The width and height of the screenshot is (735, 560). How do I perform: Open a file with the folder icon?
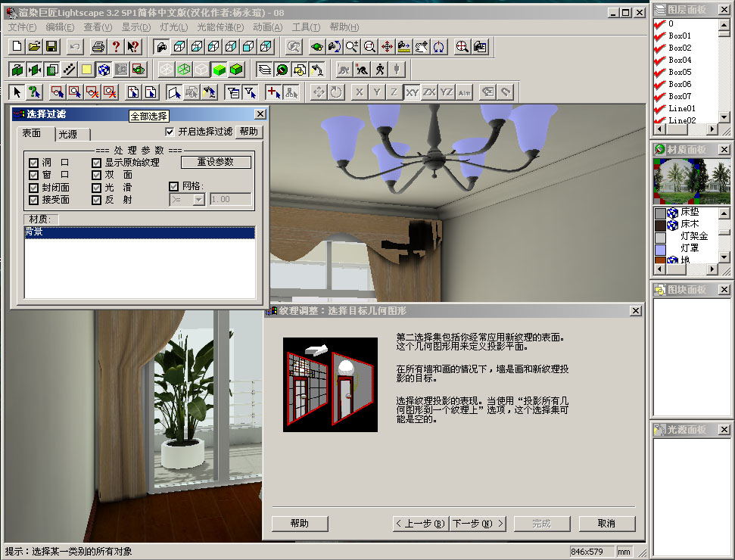click(x=34, y=46)
